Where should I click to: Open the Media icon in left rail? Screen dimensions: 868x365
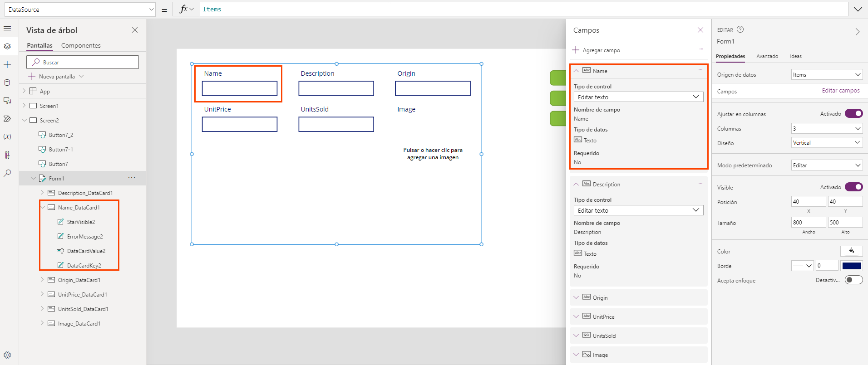click(7, 101)
